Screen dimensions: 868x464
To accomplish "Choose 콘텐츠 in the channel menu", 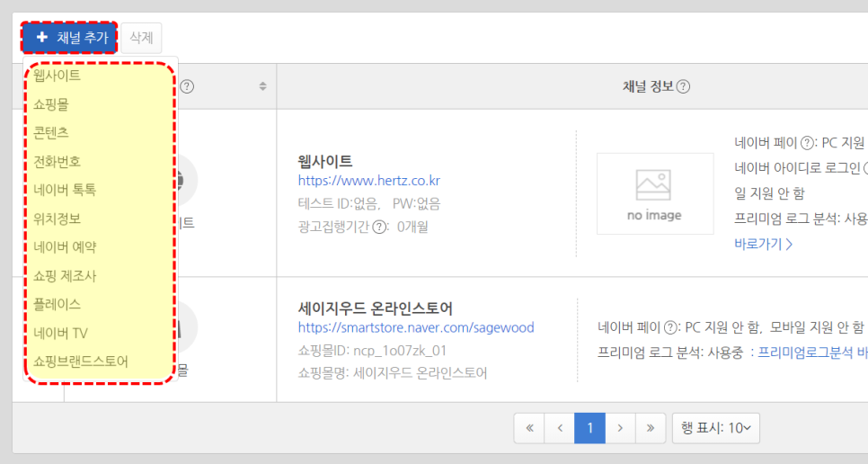I will (51, 133).
